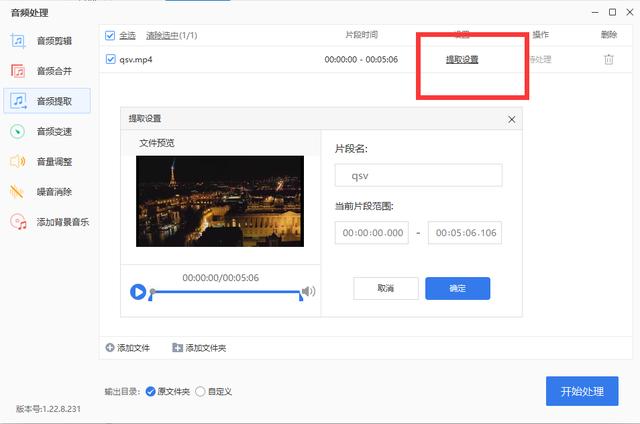Viewport: 640px width, 424px height.
Task: Click the 添加文件夹 folder icon
Action: [177, 347]
